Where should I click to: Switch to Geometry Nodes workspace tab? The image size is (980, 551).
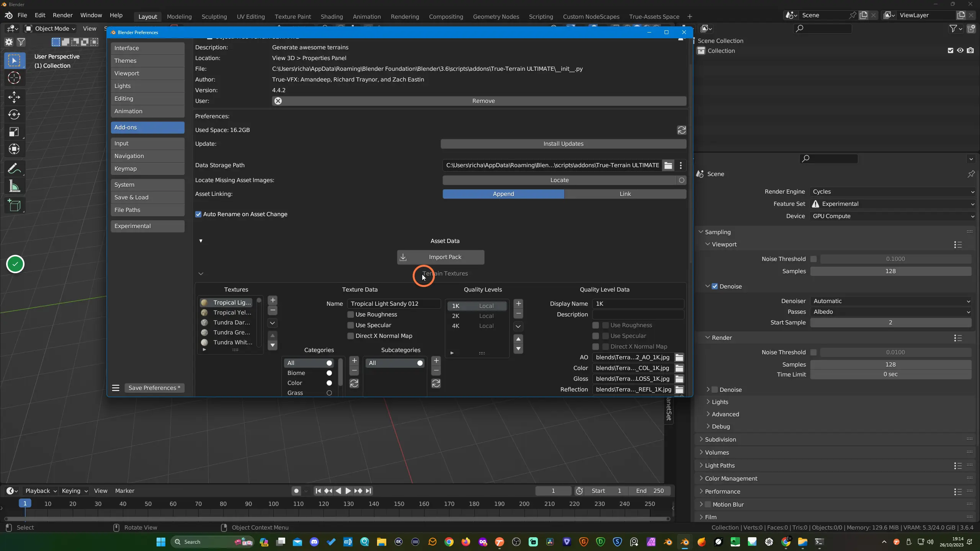pos(496,17)
